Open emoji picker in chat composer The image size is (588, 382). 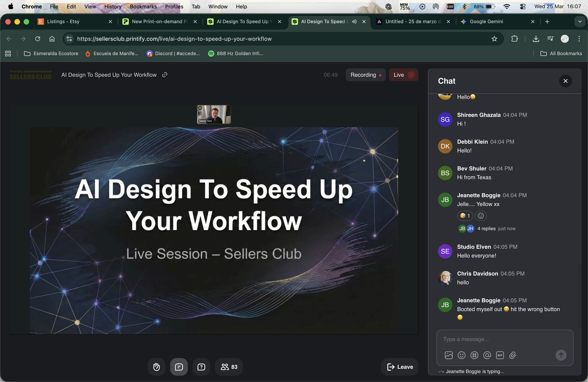point(462,355)
